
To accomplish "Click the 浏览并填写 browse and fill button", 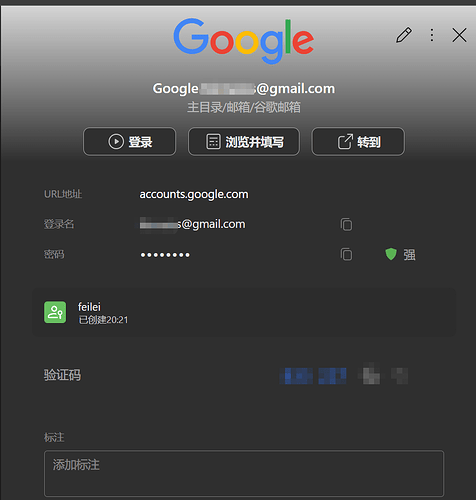I will click(x=244, y=142).
